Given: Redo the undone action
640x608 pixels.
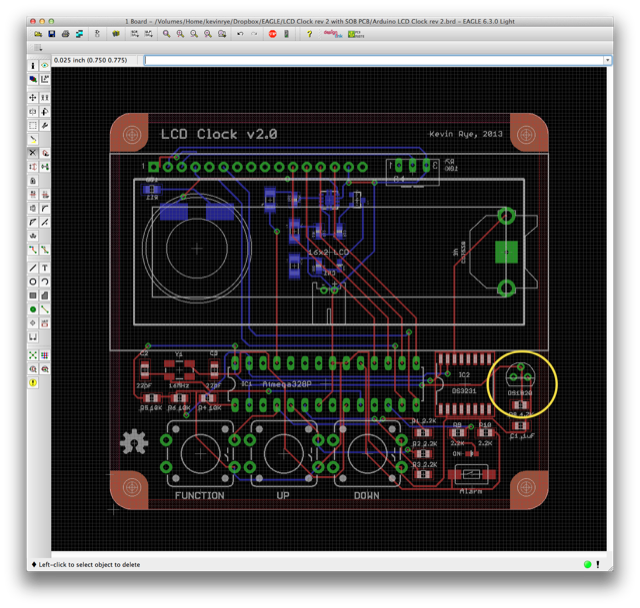Looking at the screenshot, I should pyautogui.click(x=254, y=34).
